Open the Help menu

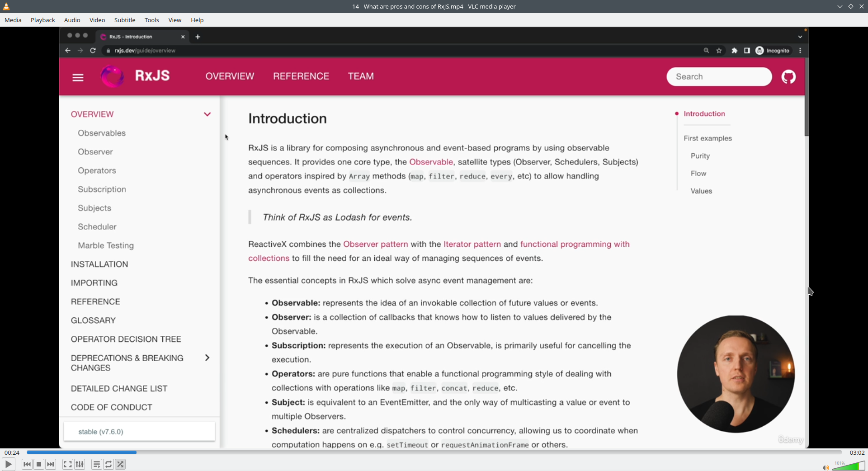pyautogui.click(x=197, y=20)
